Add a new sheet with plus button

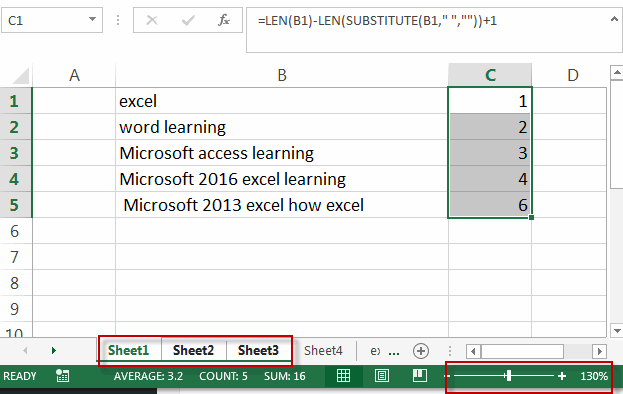(x=421, y=351)
